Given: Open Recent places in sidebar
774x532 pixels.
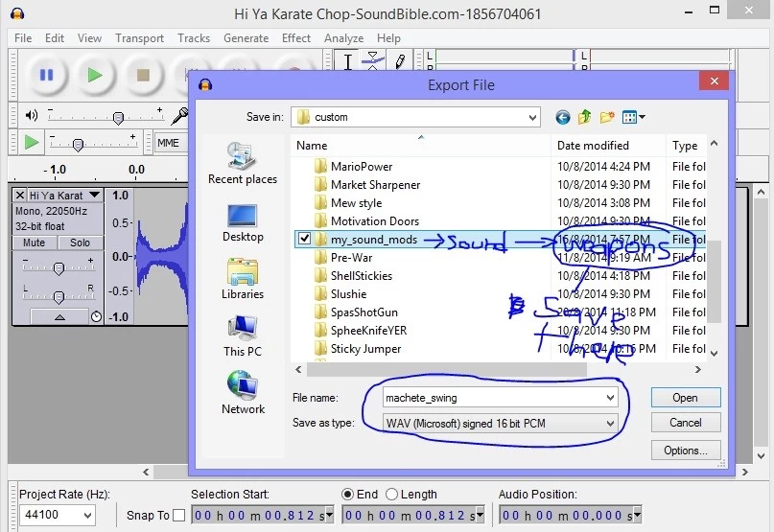Looking at the screenshot, I should [243, 163].
